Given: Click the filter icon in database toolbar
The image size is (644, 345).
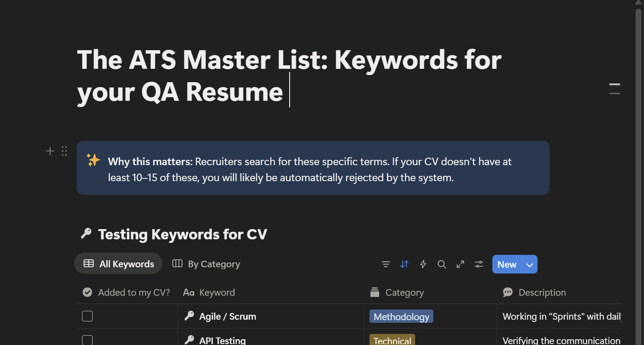Looking at the screenshot, I should pos(386,264).
